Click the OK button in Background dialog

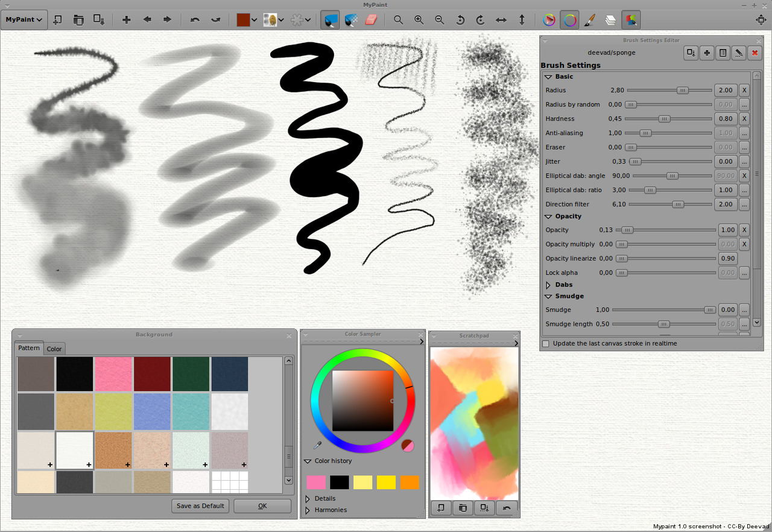(262, 506)
